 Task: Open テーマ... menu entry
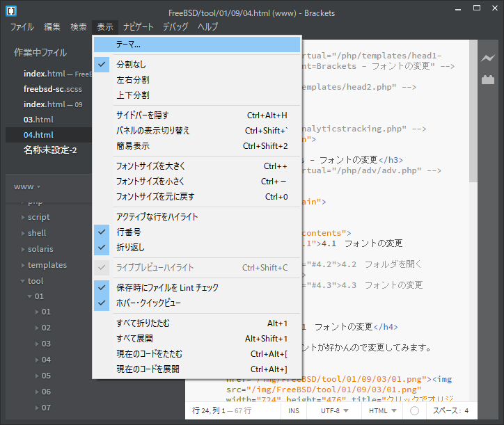point(197,45)
